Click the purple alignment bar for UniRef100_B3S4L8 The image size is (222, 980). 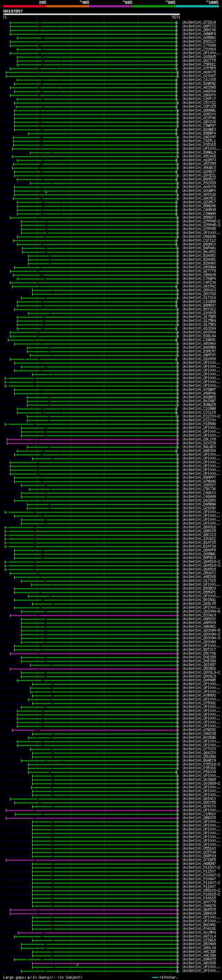click(x=94, y=615)
